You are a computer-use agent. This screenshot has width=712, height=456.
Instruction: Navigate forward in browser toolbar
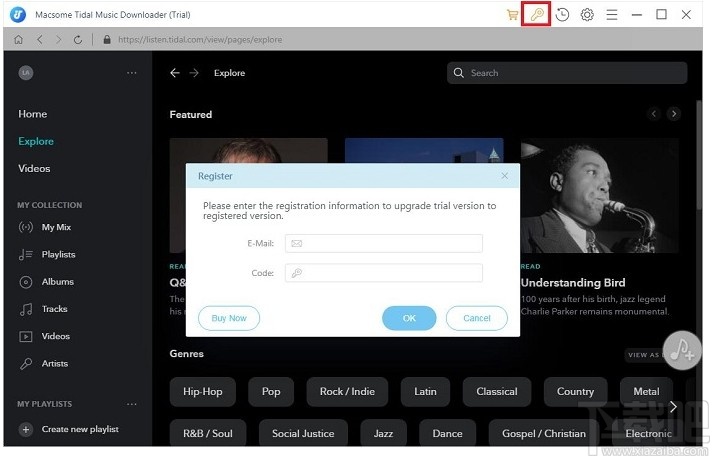(x=59, y=40)
